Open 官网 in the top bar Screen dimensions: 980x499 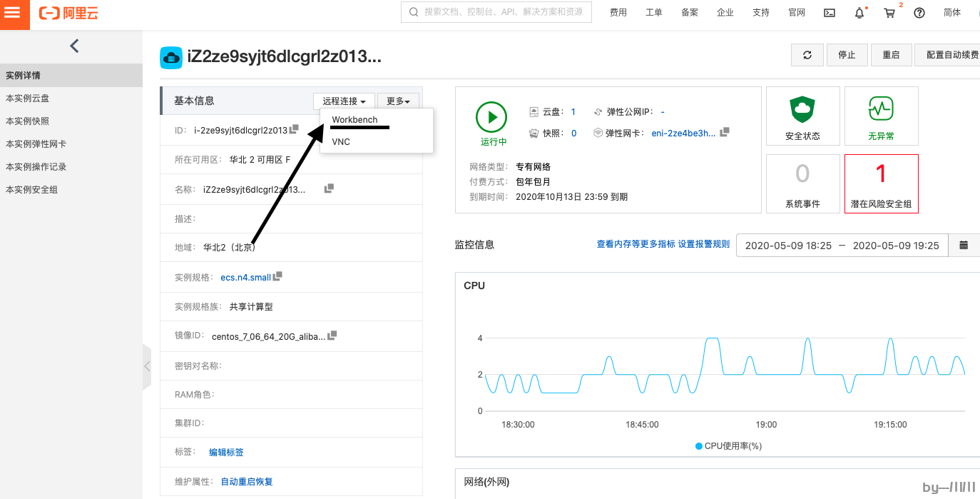tap(797, 13)
